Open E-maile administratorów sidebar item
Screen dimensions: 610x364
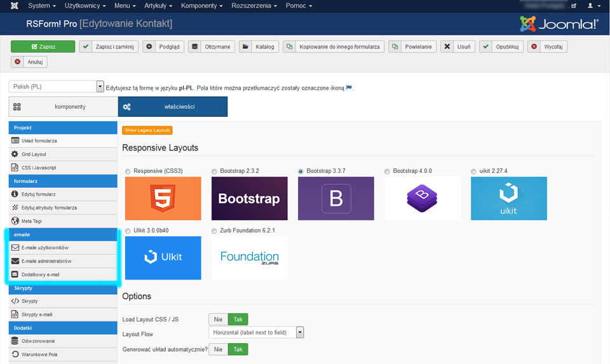[x=63, y=261]
